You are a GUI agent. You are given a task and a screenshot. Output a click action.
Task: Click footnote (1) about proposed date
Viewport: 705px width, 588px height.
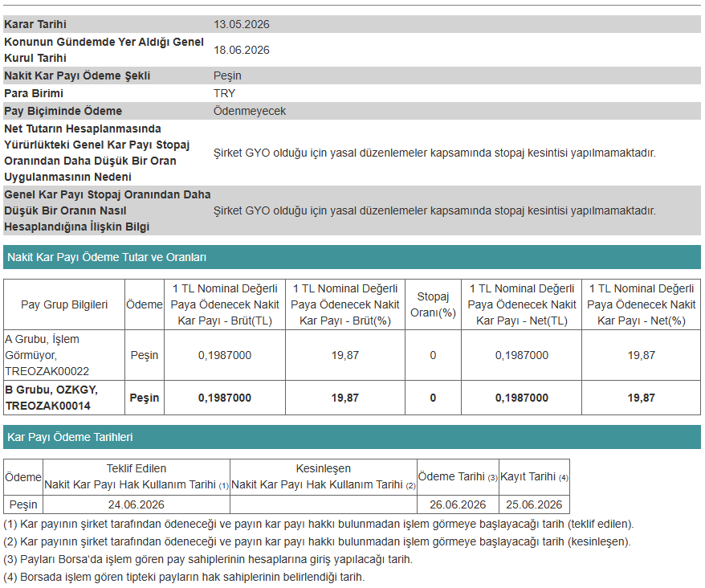pyautogui.click(x=319, y=524)
